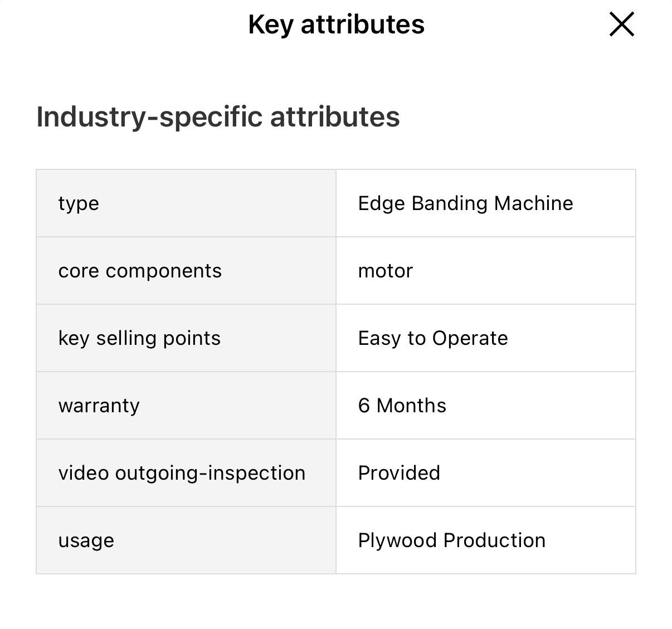Click the '6 Months' warranty value
The height and width of the screenshot is (629, 672).
point(402,405)
